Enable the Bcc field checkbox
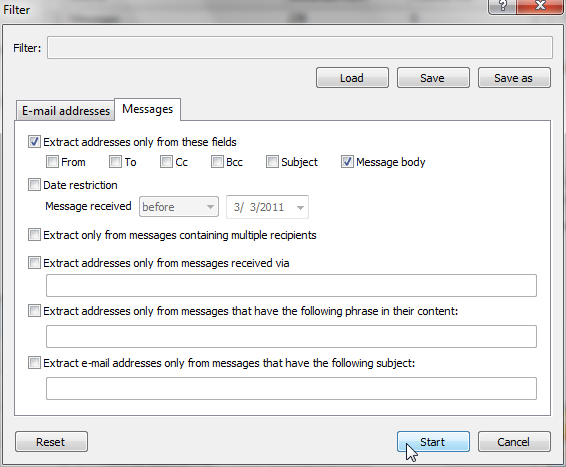 [217, 162]
